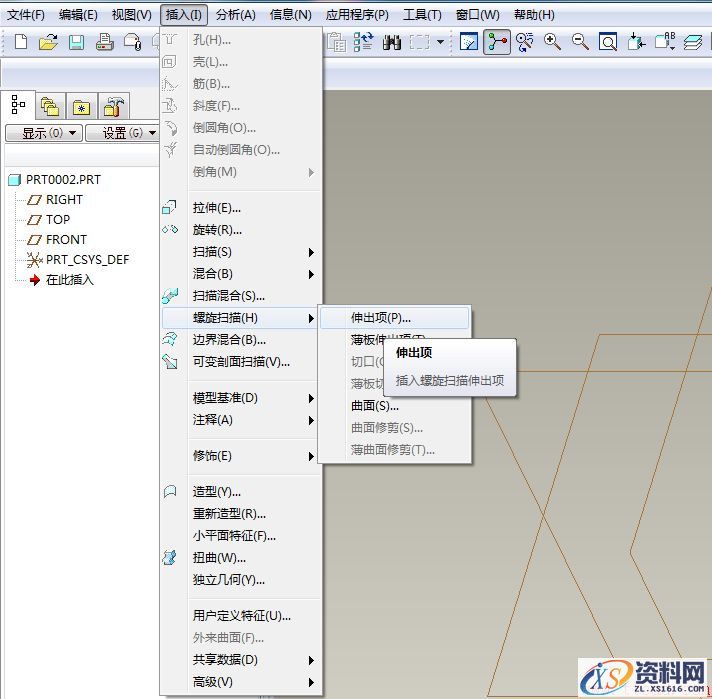Open the selection box dropdown arrow
The width and height of the screenshot is (712, 699).
(440, 42)
